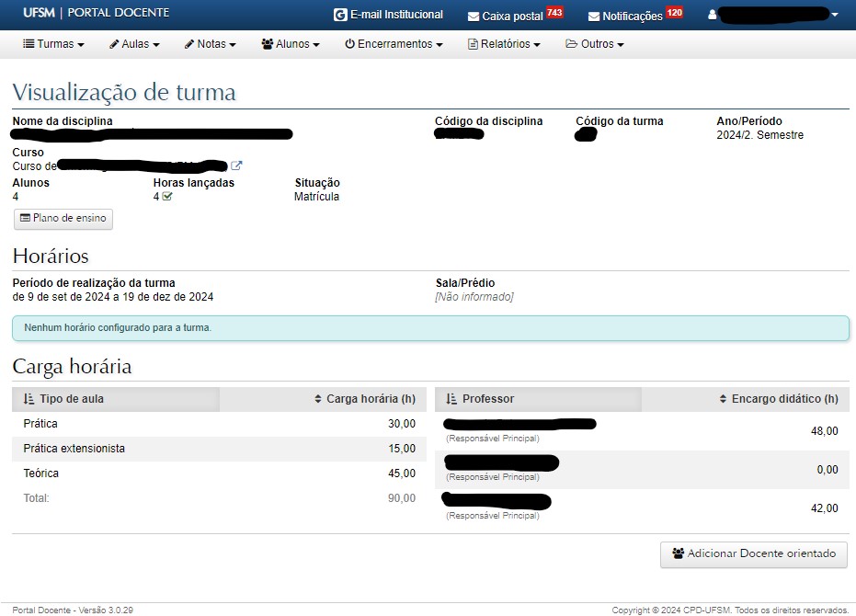
Task: Click the Notificações envelope icon
Action: pyautogui.click(x=594, y=17)
